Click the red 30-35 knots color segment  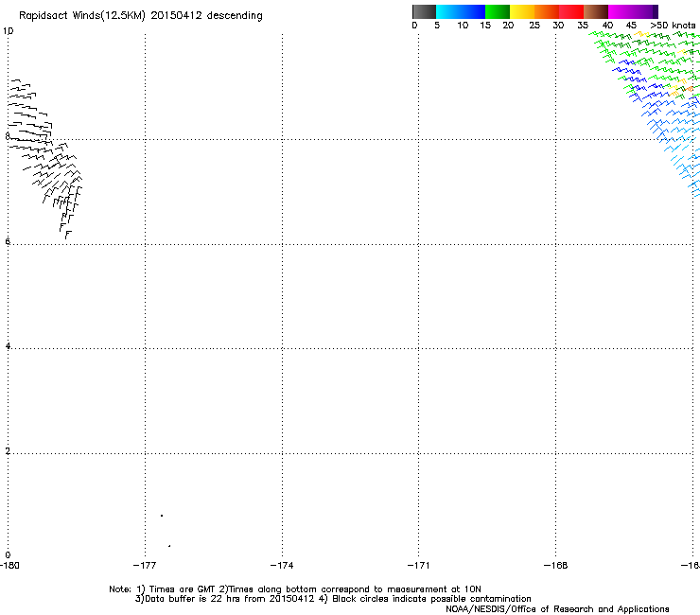pyautogui.click(x=571, y=11)
